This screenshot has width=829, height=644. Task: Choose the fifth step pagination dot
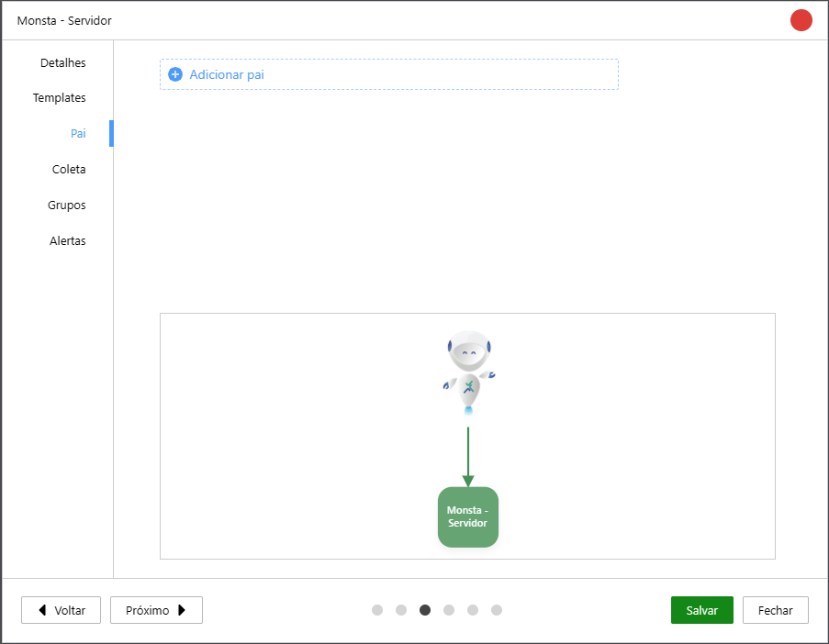click(x=473, y=610)
